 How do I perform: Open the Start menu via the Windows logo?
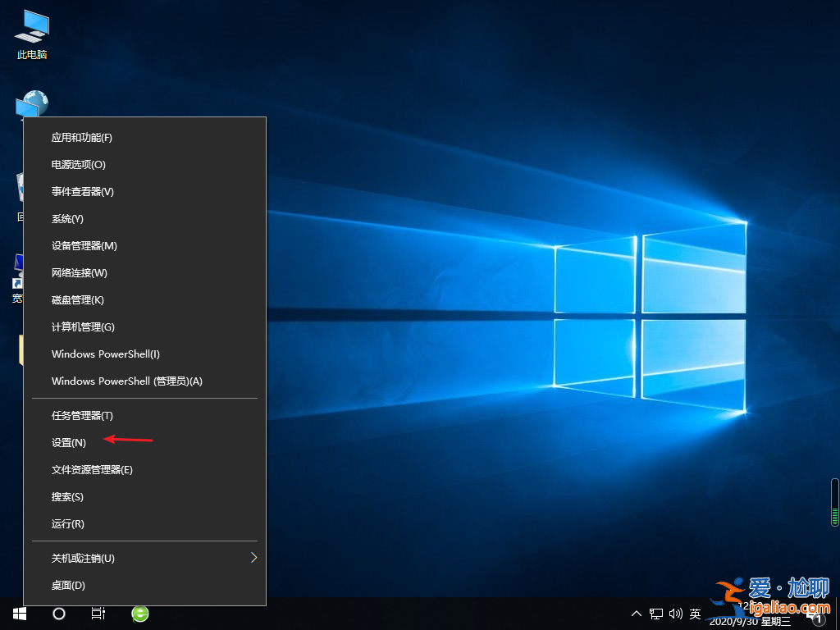(x=18, y=613)
